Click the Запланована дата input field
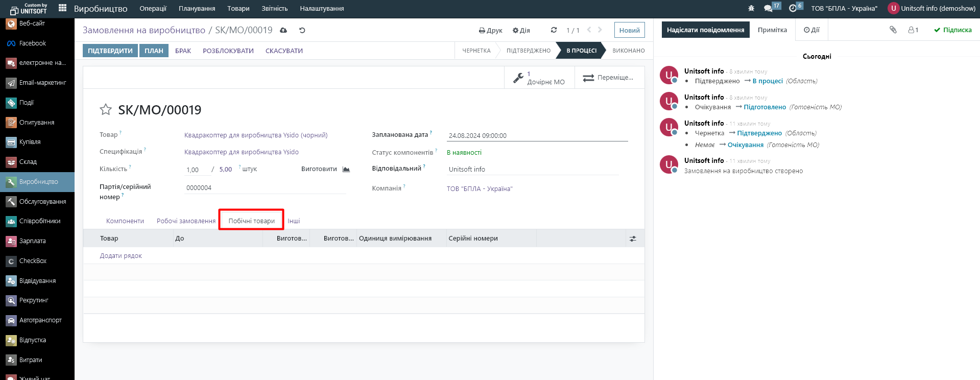Screen dimensions: 980x380 click(536, 135)
